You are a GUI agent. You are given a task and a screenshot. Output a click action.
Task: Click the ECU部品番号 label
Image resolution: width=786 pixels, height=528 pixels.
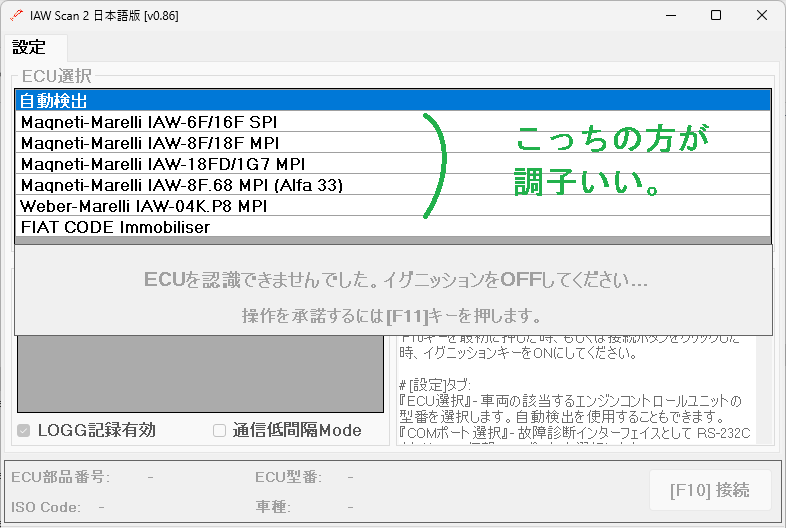pyautogui.click(x=60, y=476)
